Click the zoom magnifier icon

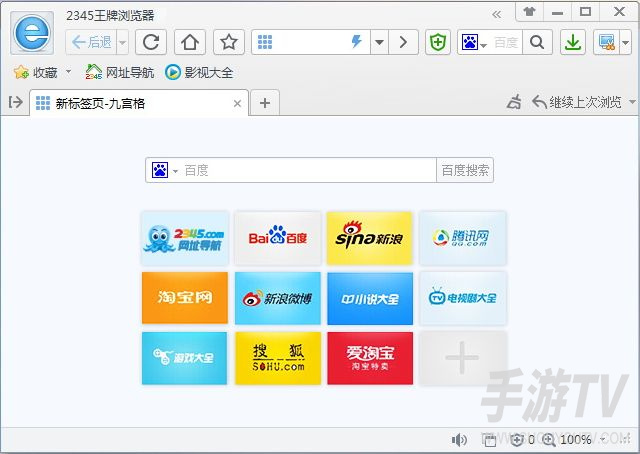549,439
